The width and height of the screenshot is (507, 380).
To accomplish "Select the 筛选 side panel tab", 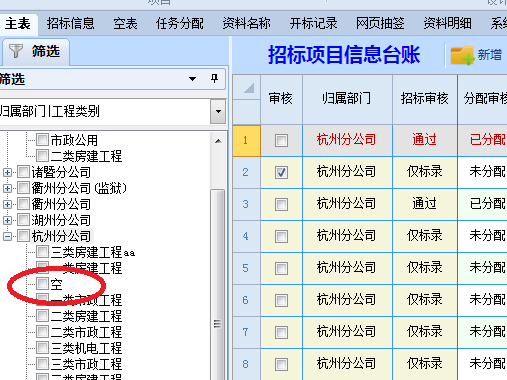I will pos(36,52).
